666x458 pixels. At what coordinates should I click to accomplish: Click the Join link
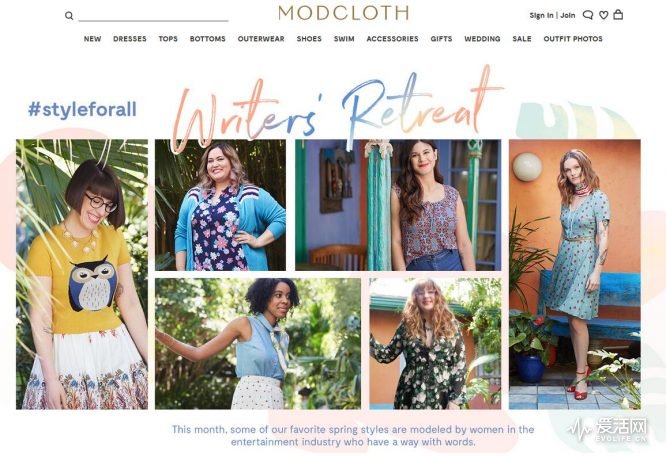coord(567,15)
